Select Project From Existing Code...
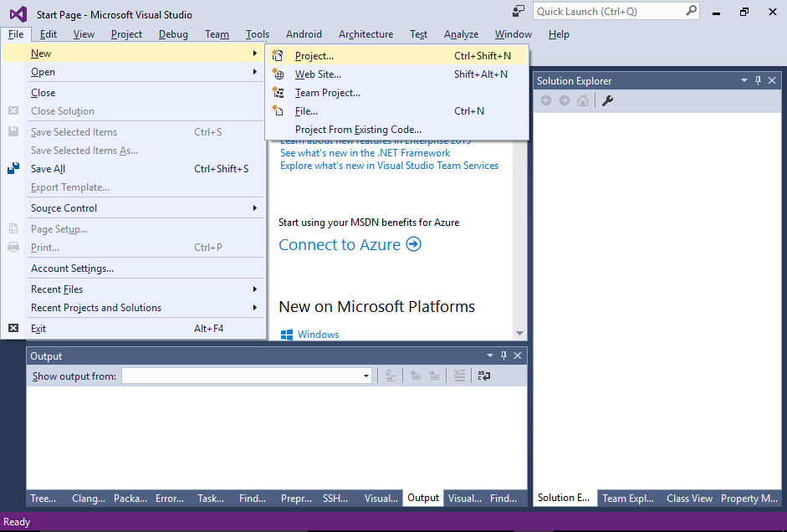The image size is (787, 532). [396, 130]
